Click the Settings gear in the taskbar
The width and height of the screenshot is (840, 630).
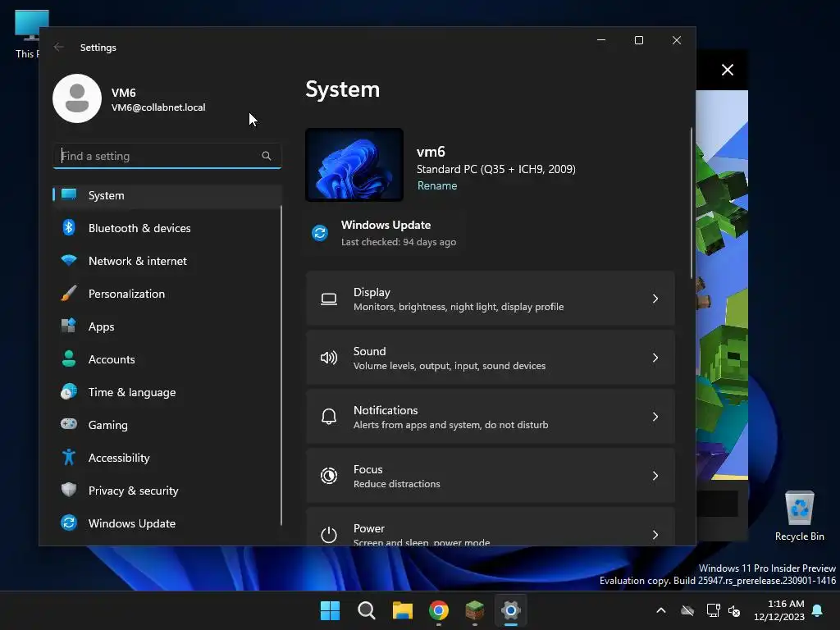click(511, 610)
